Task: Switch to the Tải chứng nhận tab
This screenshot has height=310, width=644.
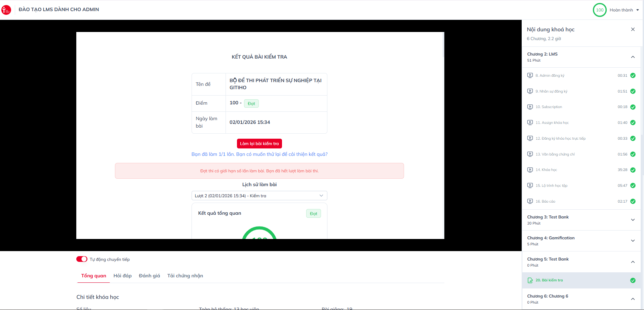Action: tap(185, 276)
